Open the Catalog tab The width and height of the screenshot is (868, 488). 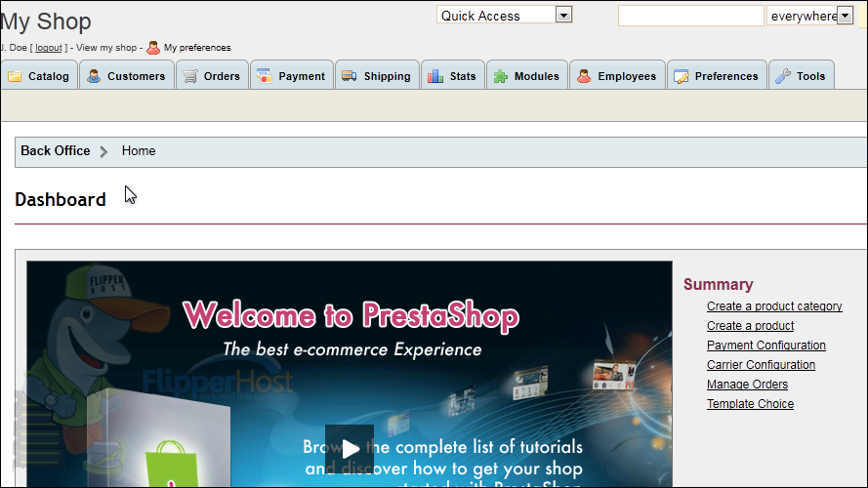pos(39,75)
